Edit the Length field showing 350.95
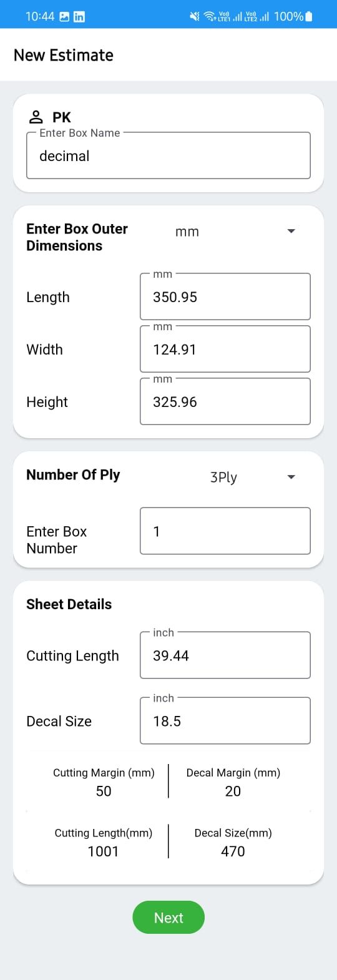The height and width of the screenshot is (980, 337). [x=225, y=296]
